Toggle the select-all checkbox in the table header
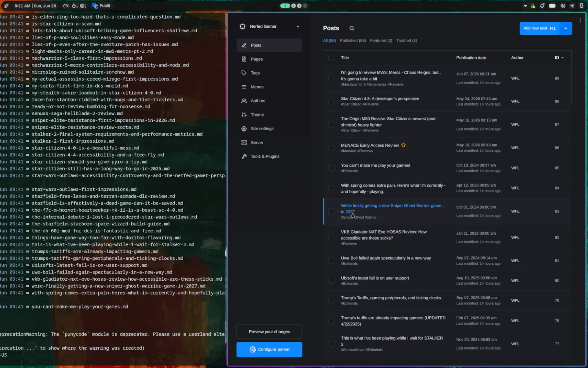The image size is (588, 368). [331, 58]
